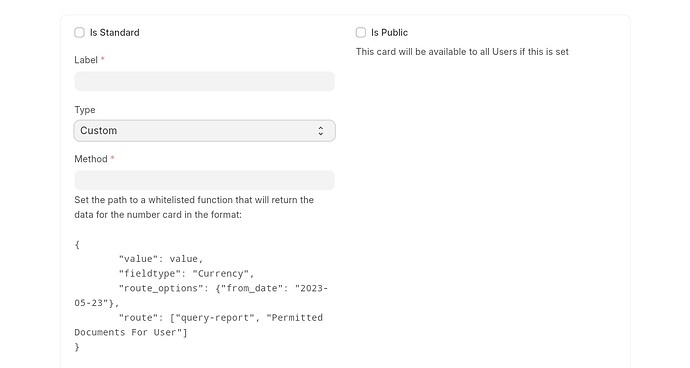The width and height of the screenshot is (690, 368).
Task: Tick the Is Public checkbox
Action: (x=361, y=33)
